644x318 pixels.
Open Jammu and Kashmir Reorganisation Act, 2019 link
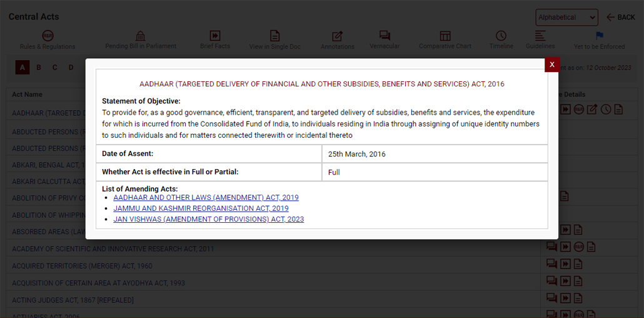201,208
